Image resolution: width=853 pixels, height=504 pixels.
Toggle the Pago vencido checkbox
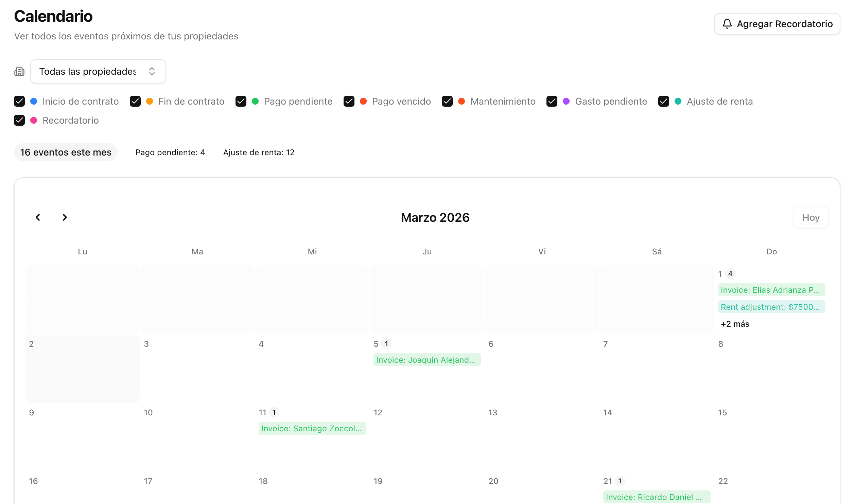[x=349, y=101]
